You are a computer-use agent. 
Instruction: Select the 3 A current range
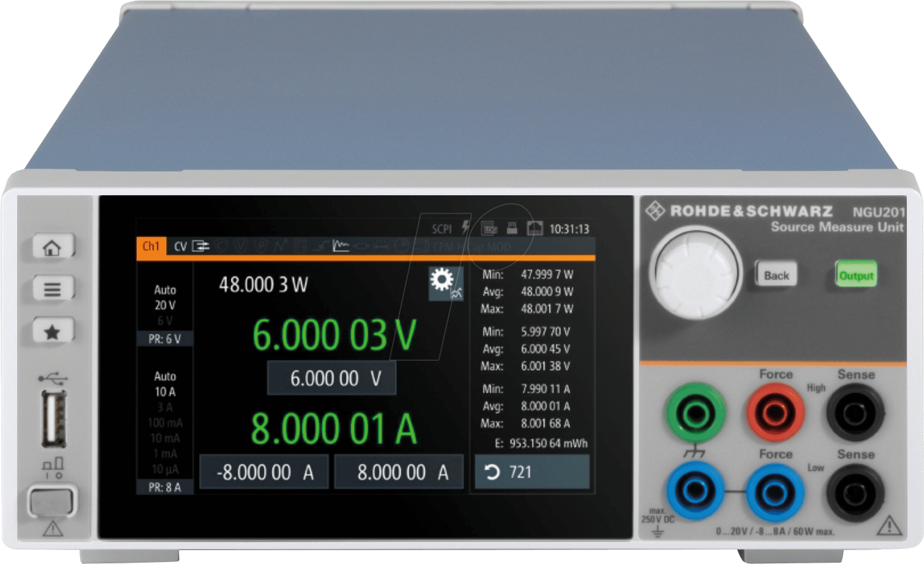(165, 407)
